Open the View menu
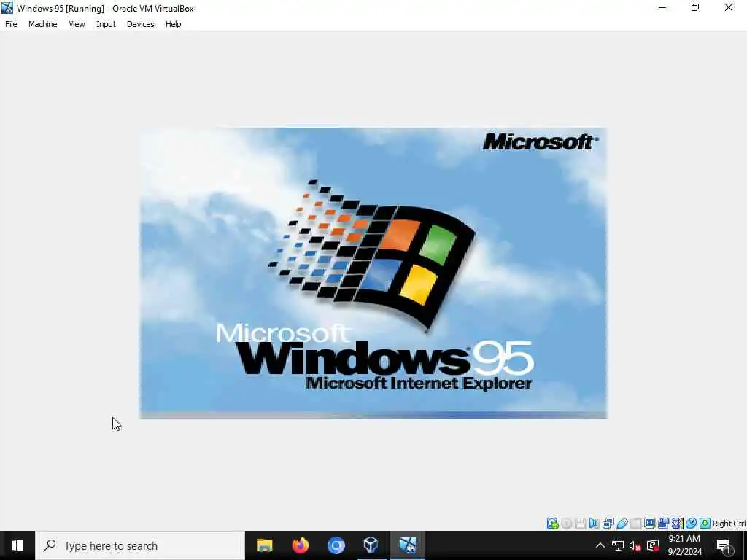Image resolution: width=747 pixels, height=560 pixels. click(x=76, y=24)
